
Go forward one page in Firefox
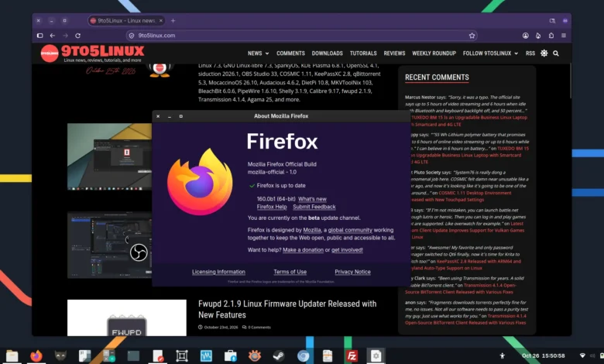[x=65, y=36]
